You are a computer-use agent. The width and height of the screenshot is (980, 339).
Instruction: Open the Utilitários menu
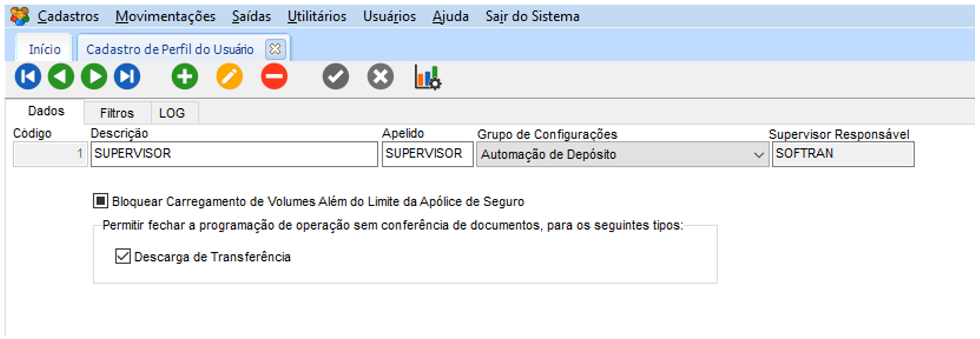point(317,17)
